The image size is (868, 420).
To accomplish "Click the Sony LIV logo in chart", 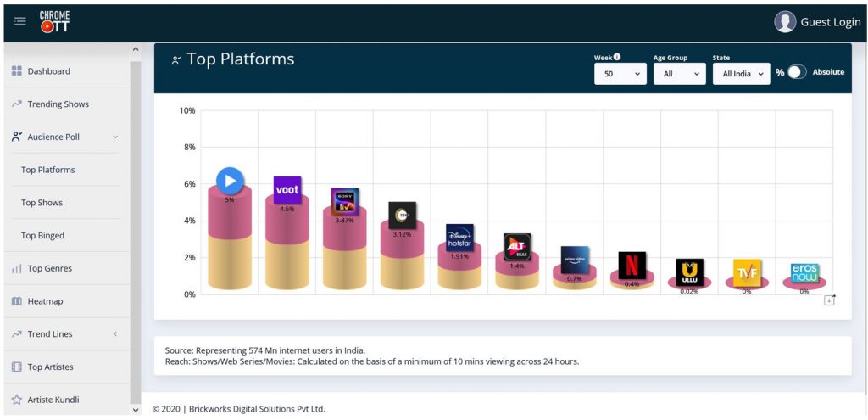I will click(344, 201).
